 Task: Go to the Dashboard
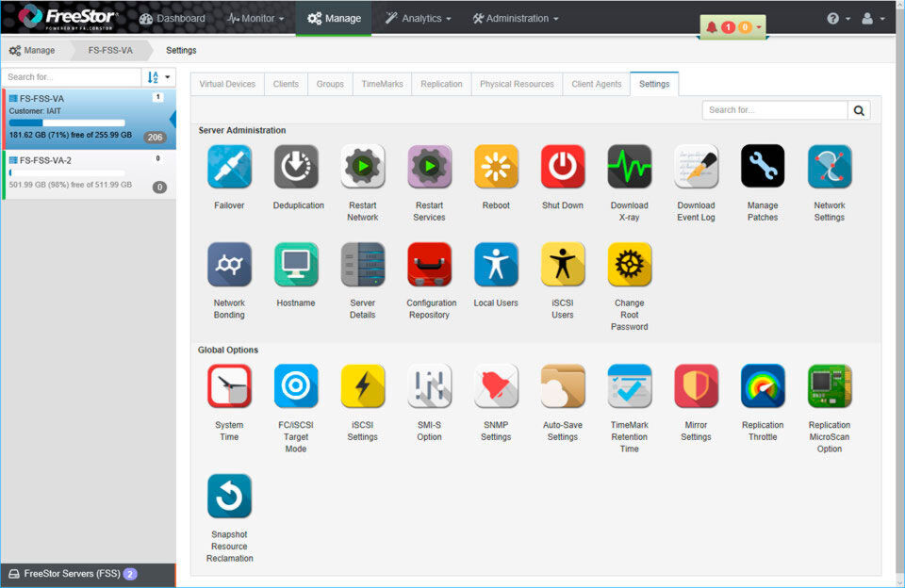click(172, 19)
